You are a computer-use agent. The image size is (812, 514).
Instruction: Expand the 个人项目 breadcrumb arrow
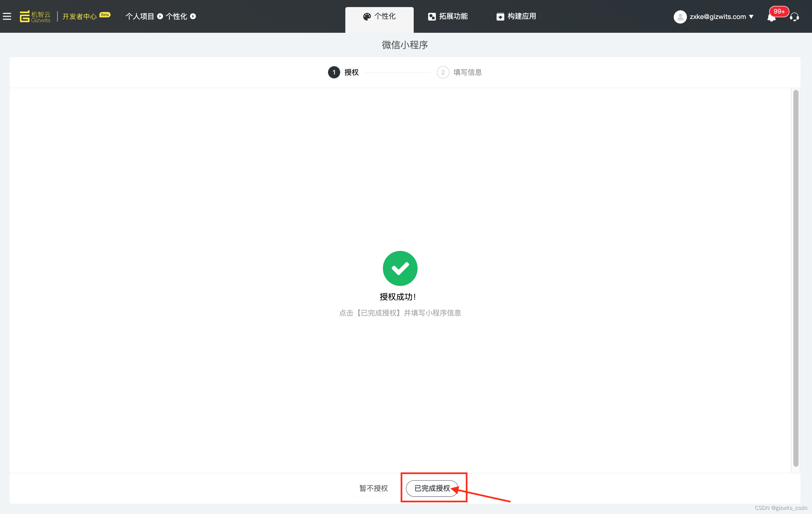click(160, 16)
